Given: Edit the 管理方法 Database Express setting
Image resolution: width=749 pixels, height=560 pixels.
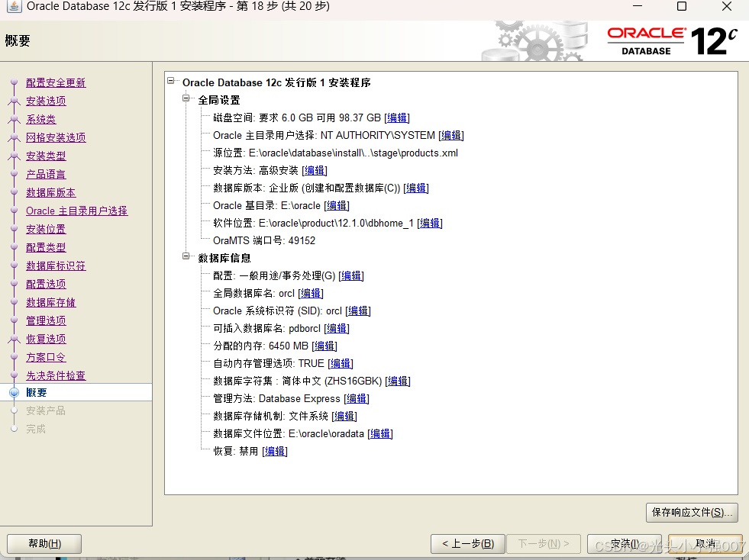Looking at the screenshot, I should [357, 398].
